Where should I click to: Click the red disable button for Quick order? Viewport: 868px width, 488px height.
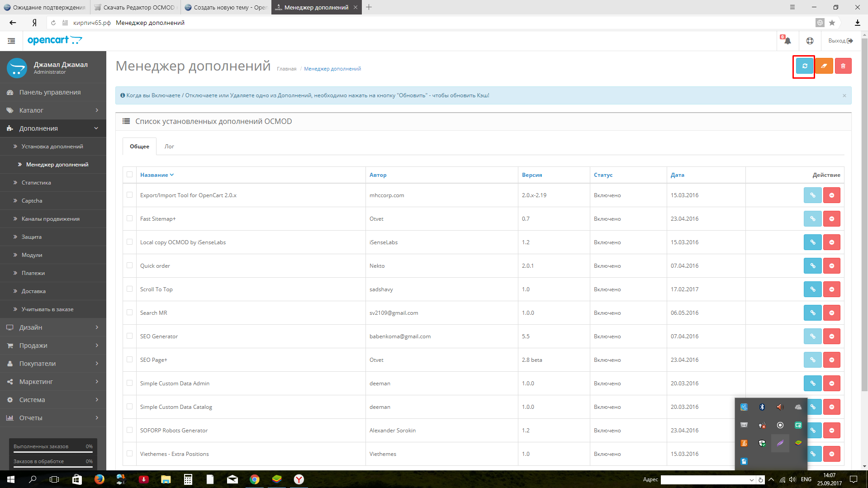[x=831, y=266]
